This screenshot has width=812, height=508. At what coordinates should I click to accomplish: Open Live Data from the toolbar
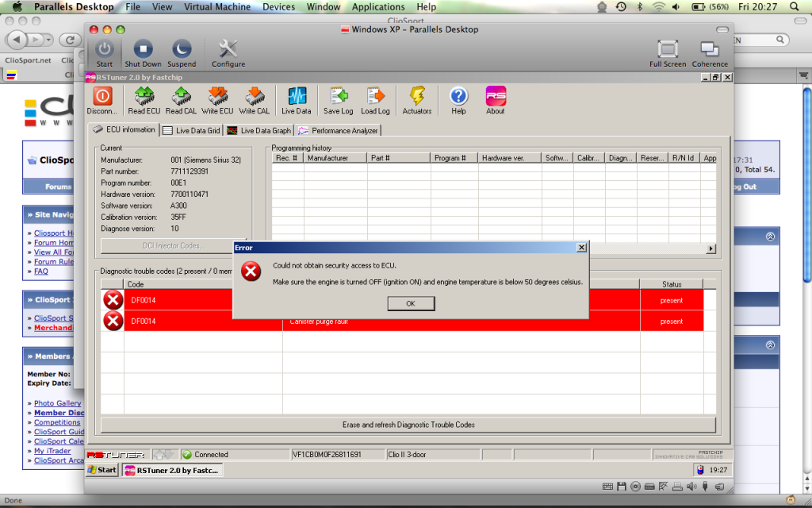point(297,97)
